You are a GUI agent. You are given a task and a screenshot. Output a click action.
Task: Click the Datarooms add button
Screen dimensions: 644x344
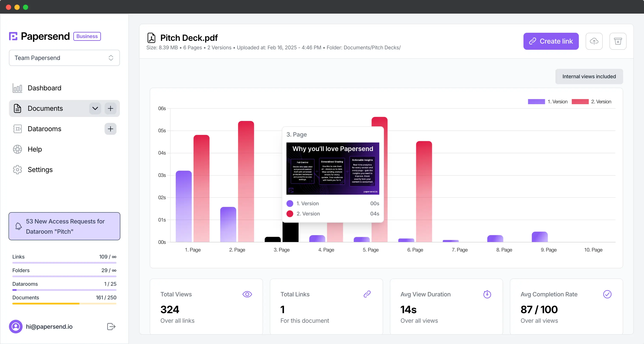coord(110,129)
